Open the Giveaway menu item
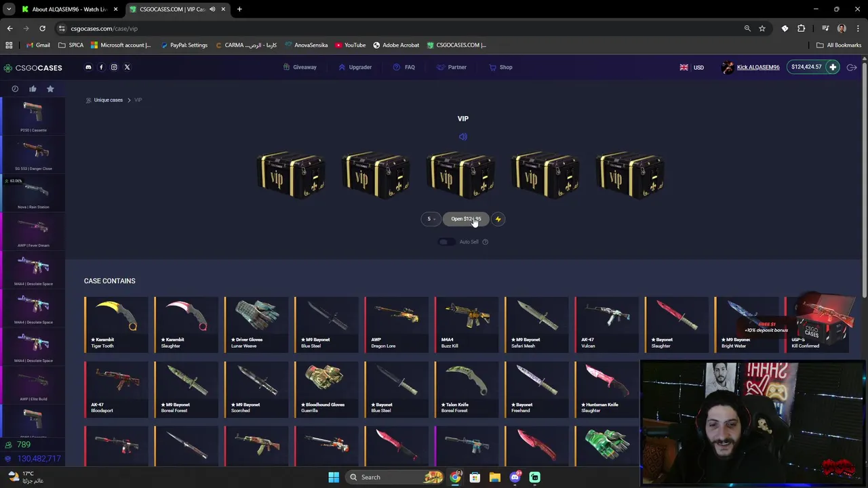This screenshot has width=868, height=488. 300,67
